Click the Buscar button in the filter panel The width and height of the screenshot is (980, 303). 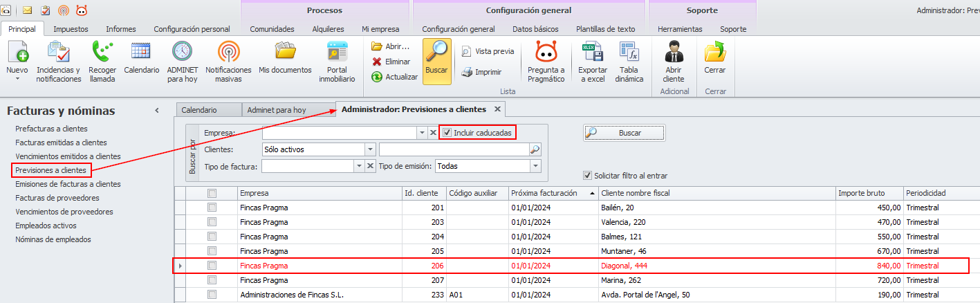625,133
